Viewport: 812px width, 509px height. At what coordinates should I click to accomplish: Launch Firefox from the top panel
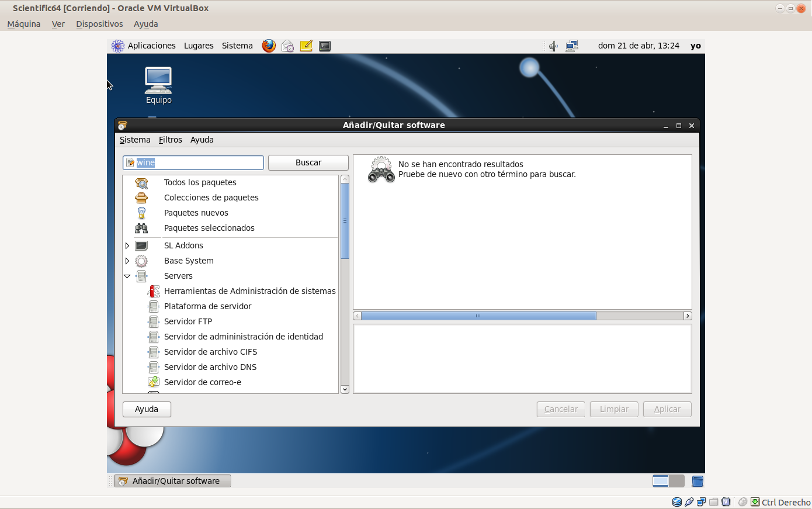point(269,46)
